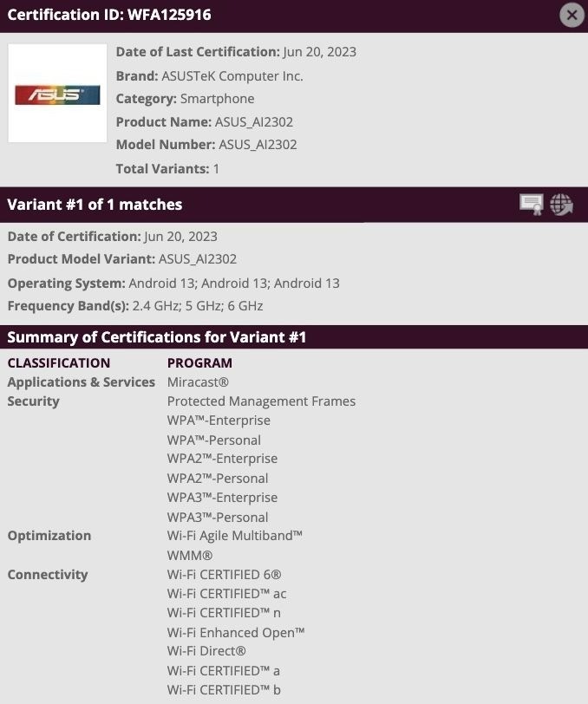Click the ASUSTeK Computer Inc. brand name
Viewport: 588px width, 704px height.
[x=232, y=75]
